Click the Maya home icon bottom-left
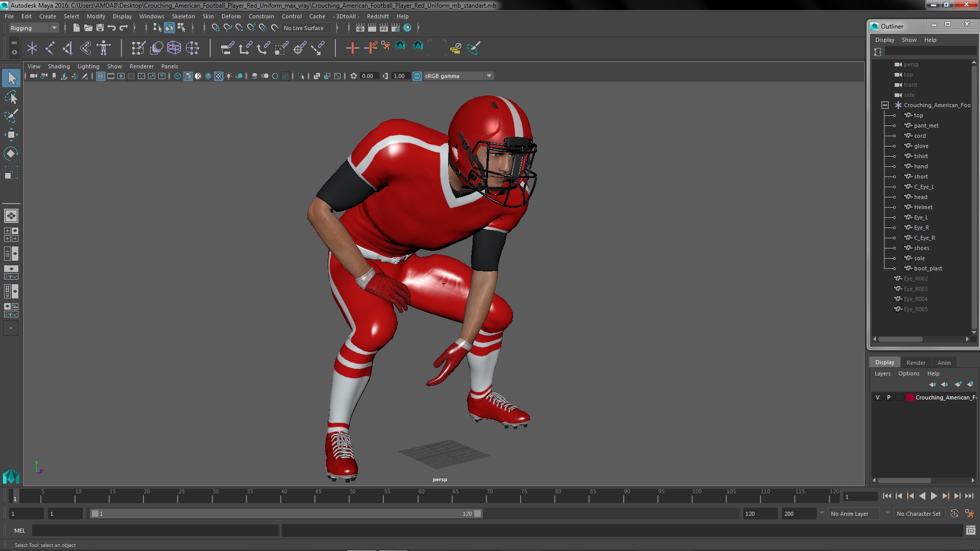 pyautogui.click(x=11, y=475)
